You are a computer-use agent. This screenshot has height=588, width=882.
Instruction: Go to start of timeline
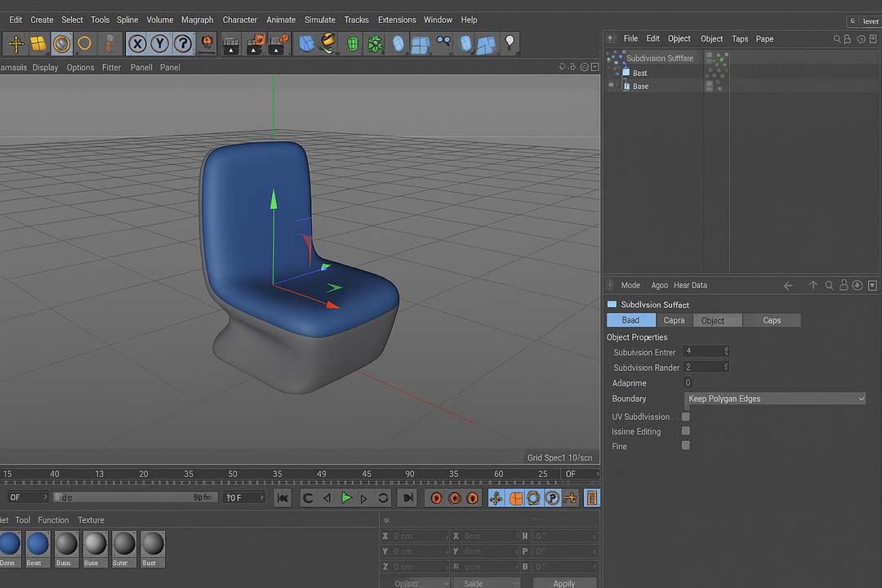point(283,498)
